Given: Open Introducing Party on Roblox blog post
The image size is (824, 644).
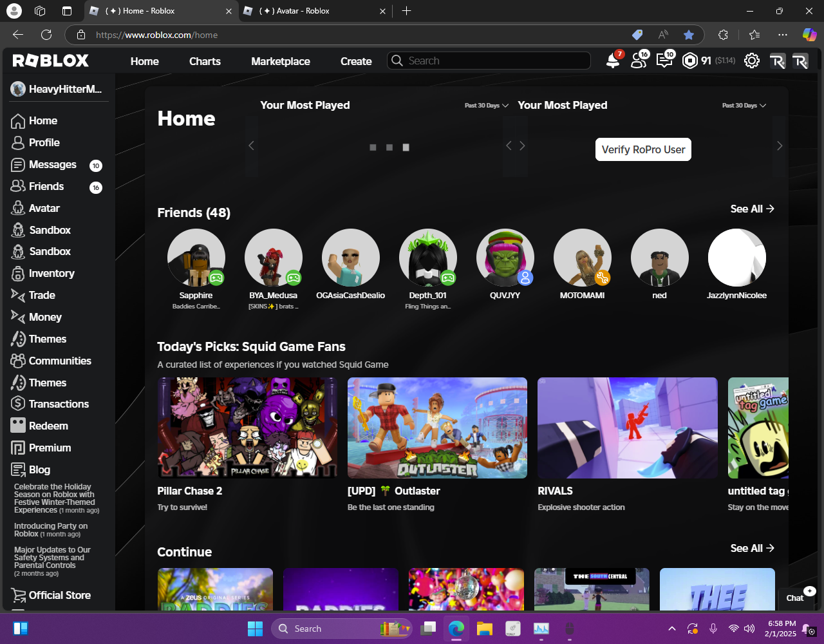Looking at the screenshot, I should click(51, 530).
